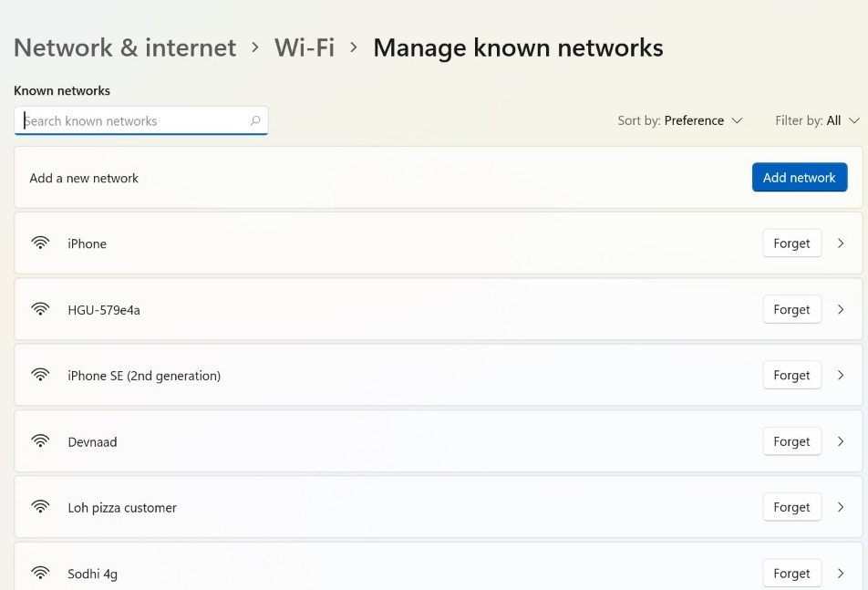Expand Sodhi 4g network details chevron
Screen dimensions: 868x590
click(841, 574)
